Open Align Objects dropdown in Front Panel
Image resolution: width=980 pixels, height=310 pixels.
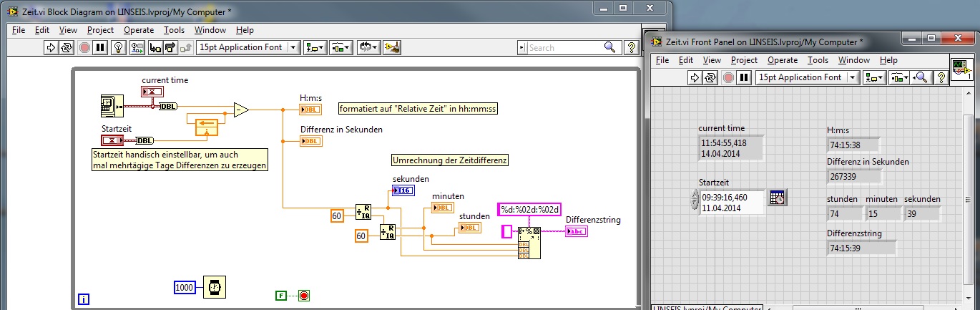coord(875,77)
